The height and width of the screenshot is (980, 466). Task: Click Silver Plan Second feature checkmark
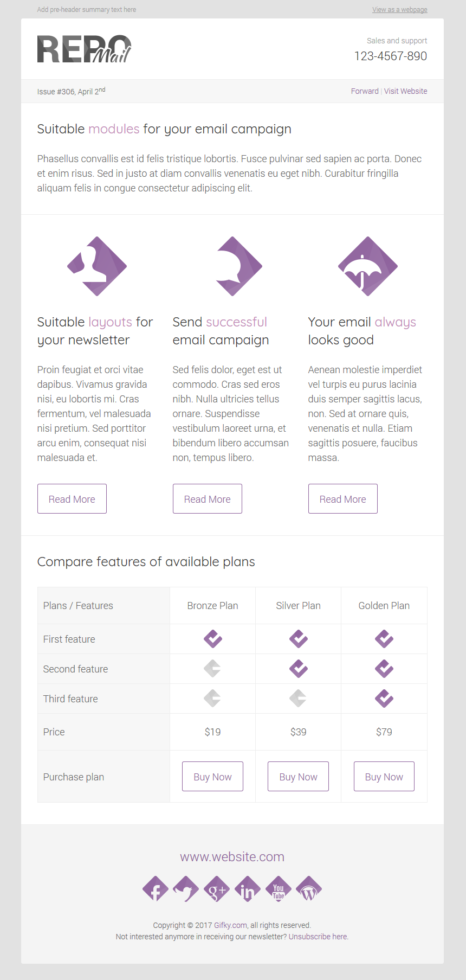[299, 669]
